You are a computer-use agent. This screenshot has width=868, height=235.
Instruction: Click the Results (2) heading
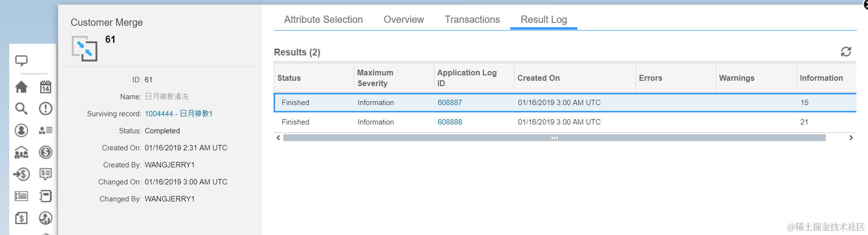[x=297, y=52]
